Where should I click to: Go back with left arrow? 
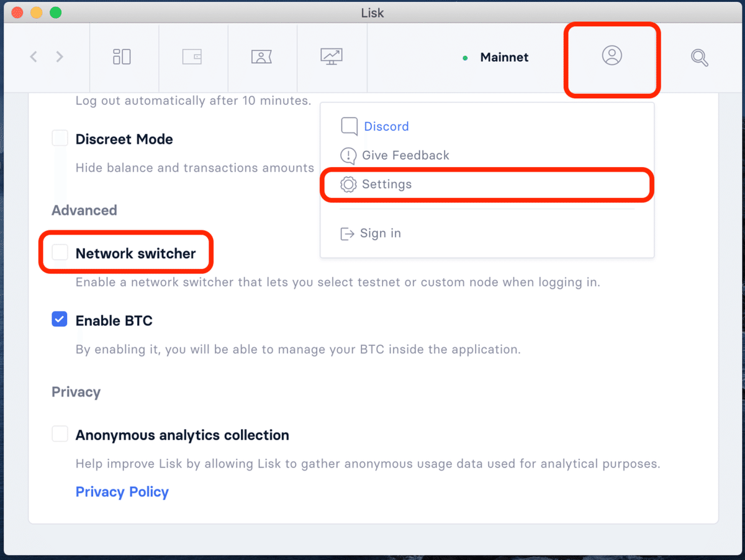[x=34, y=57]
